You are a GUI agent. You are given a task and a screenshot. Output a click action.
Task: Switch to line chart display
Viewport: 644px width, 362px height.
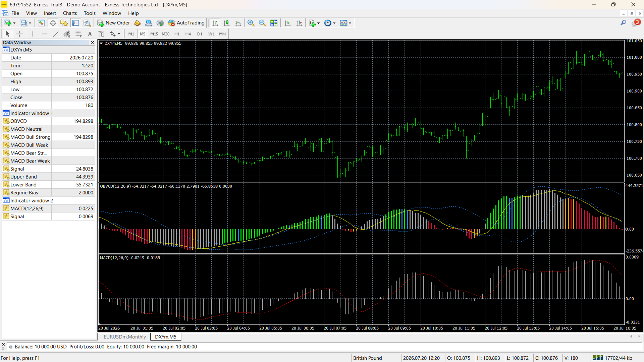pyautogui.click(x=238, y=23)
